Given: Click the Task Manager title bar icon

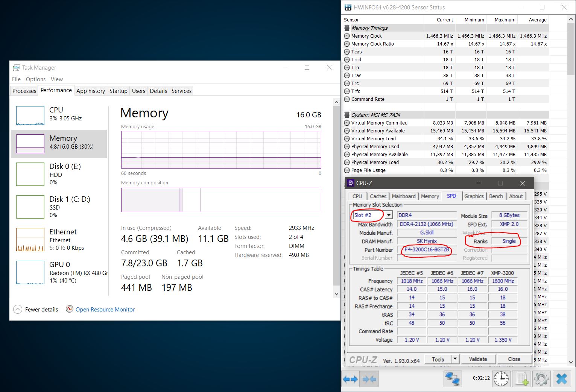Looking at the screenshot, I should tap(16, 67).
